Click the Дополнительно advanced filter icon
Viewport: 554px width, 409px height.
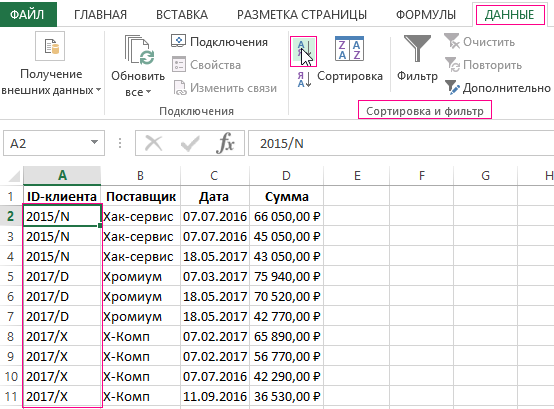(452, 88)
